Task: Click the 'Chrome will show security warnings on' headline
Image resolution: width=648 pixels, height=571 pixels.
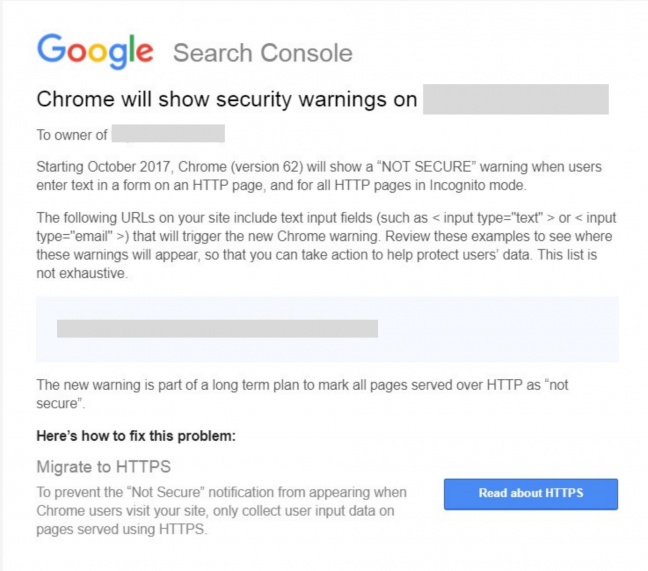Action: click(227, 99)
